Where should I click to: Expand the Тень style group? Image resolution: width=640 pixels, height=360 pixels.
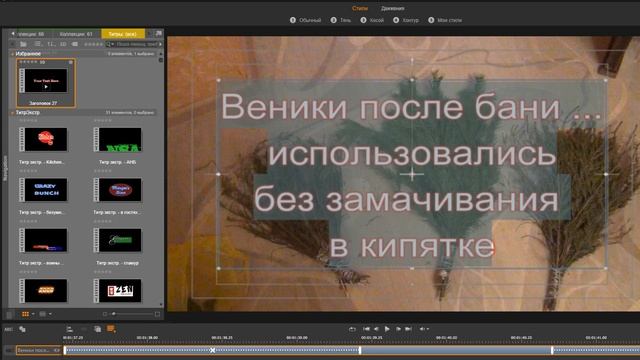point(341,20)
